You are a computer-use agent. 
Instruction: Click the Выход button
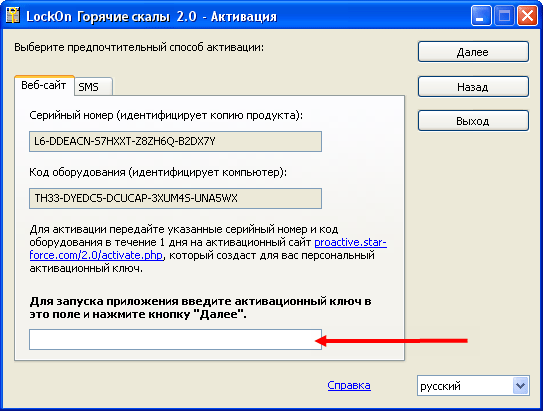click(473, 121)
